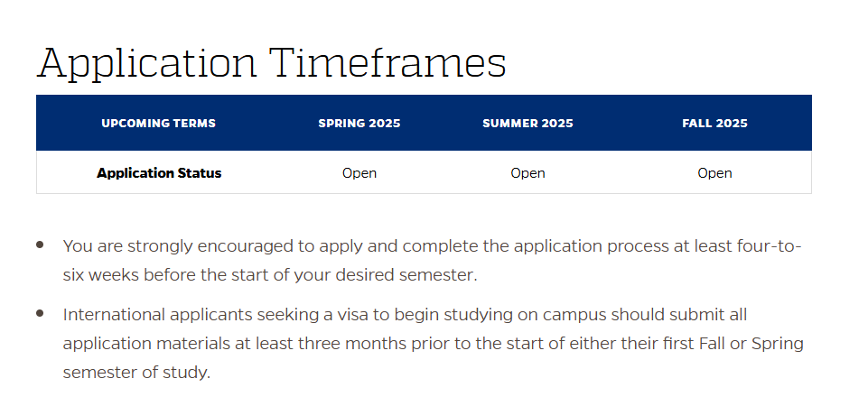Image resolution: width=868 pixels, height=397 pixels.
Task: Click the line 'semester of study.'
Action: tap(136, 372)
